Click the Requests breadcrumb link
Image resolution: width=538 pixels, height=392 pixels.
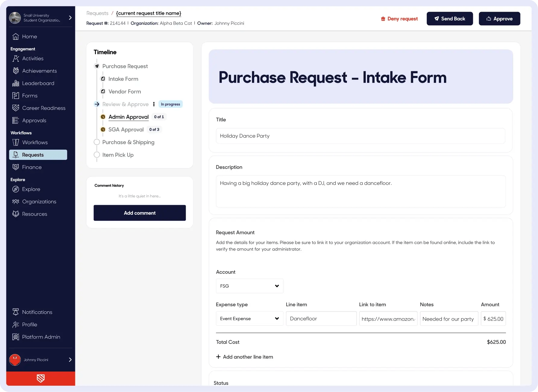pos(97,13)
